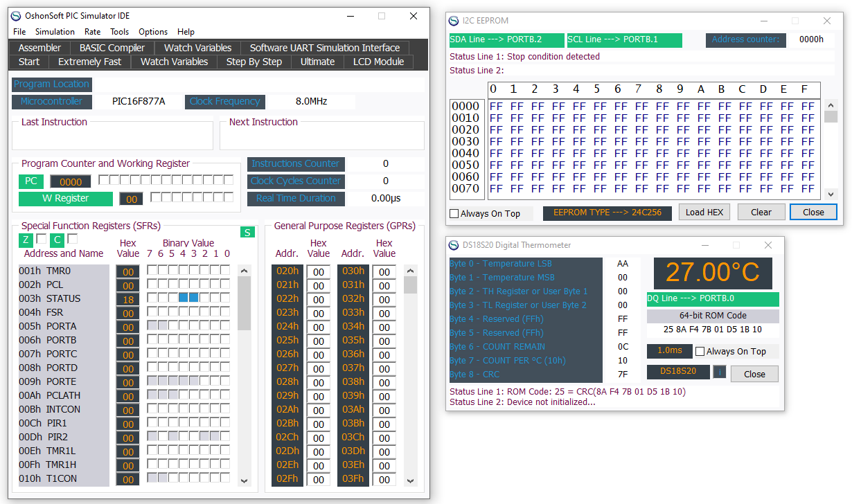
Task: Click the ROM code 25 8A F4 7B 01 D5 1B 10
Action: [x=713, y=330]
